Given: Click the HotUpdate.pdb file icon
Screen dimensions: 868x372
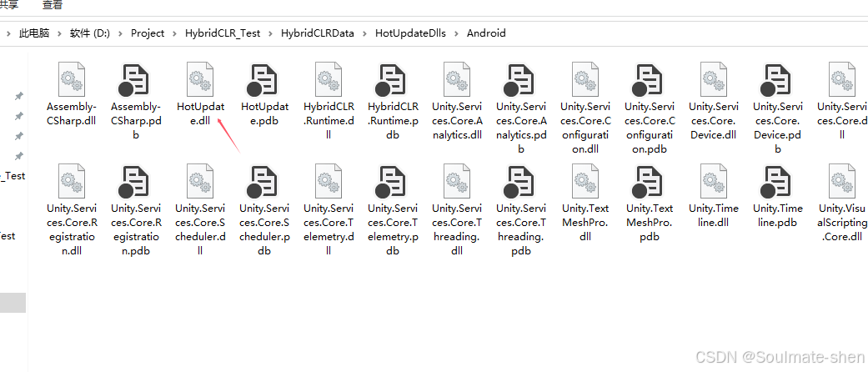Looking at the screenshot, I should tap(263, 81).
